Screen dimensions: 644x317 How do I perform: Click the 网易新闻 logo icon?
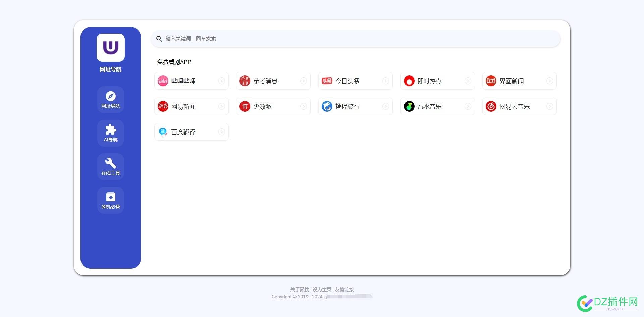(163, 106)
